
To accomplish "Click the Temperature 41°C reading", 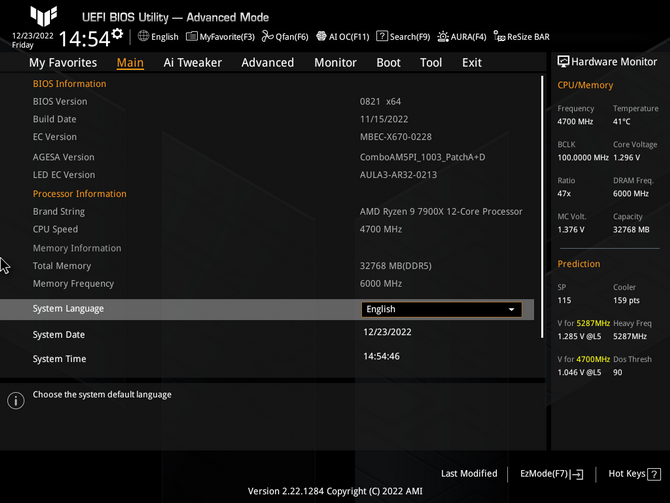I will [x=621, y=122].
